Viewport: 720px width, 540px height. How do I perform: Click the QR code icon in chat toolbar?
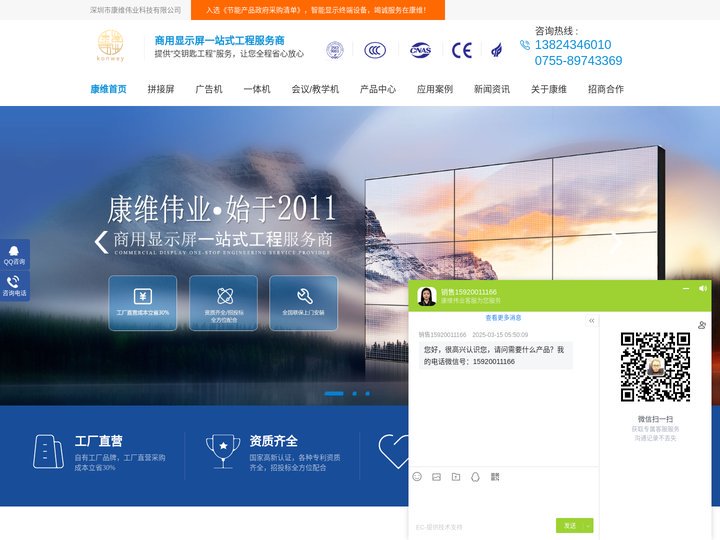pyautogui.click(x=495, y=477)
